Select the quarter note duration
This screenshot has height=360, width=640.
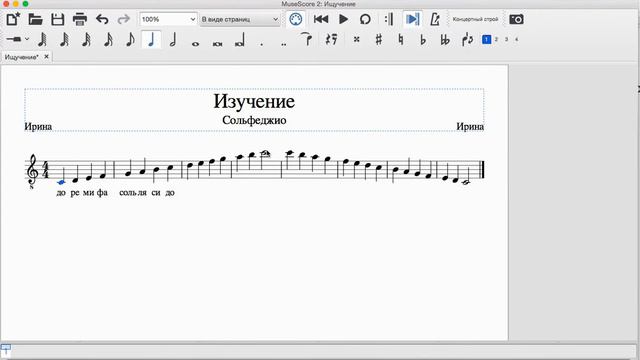[x=151, y=40]
